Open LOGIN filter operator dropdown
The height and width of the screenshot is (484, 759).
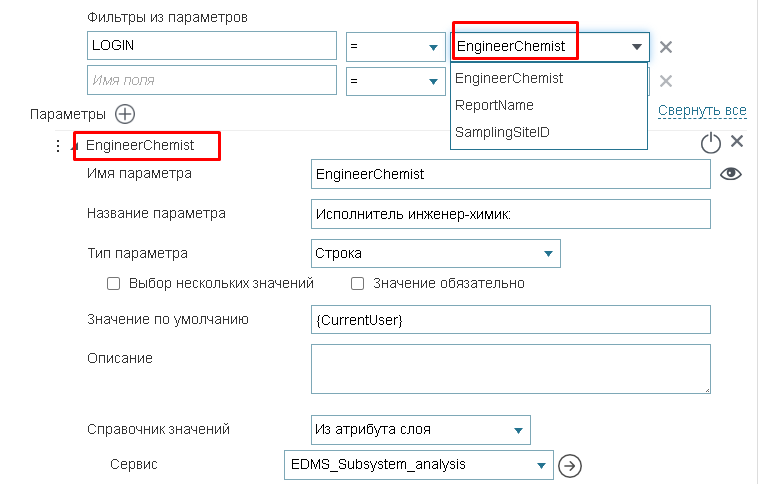coord(395,47)
